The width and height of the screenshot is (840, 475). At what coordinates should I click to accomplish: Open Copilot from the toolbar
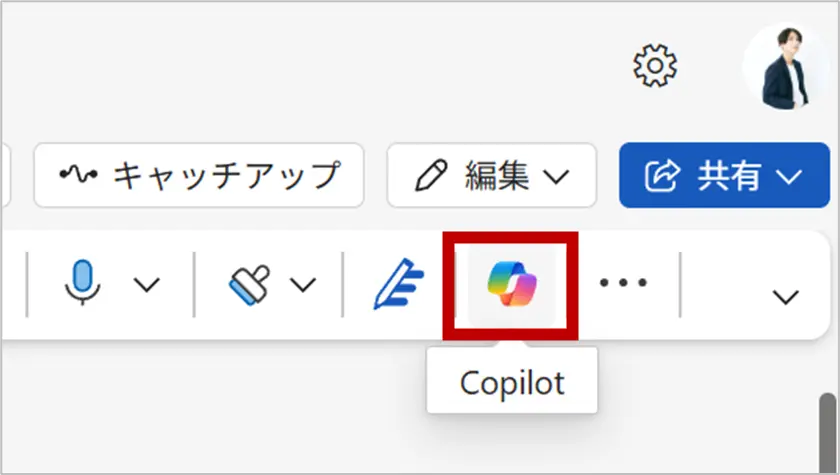pos(513,284)
